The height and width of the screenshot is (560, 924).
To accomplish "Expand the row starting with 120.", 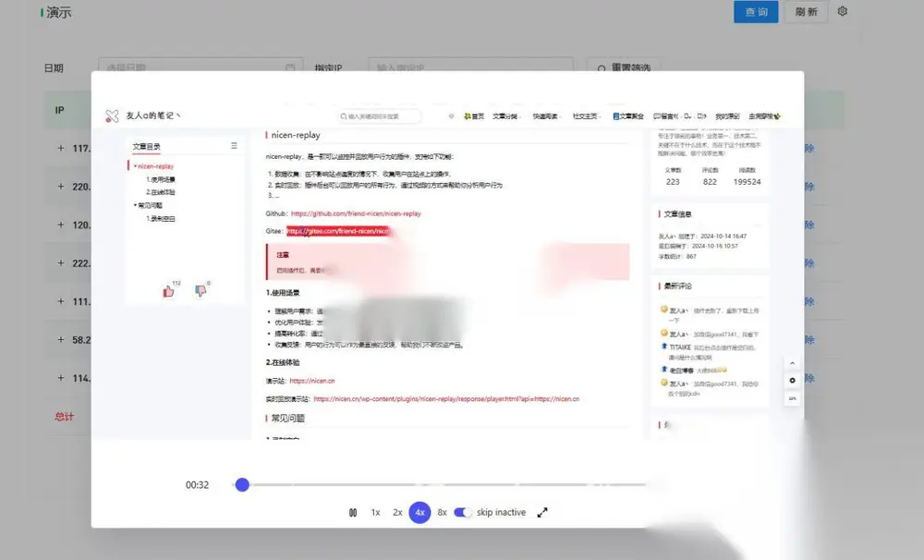I will click(61, 225).
